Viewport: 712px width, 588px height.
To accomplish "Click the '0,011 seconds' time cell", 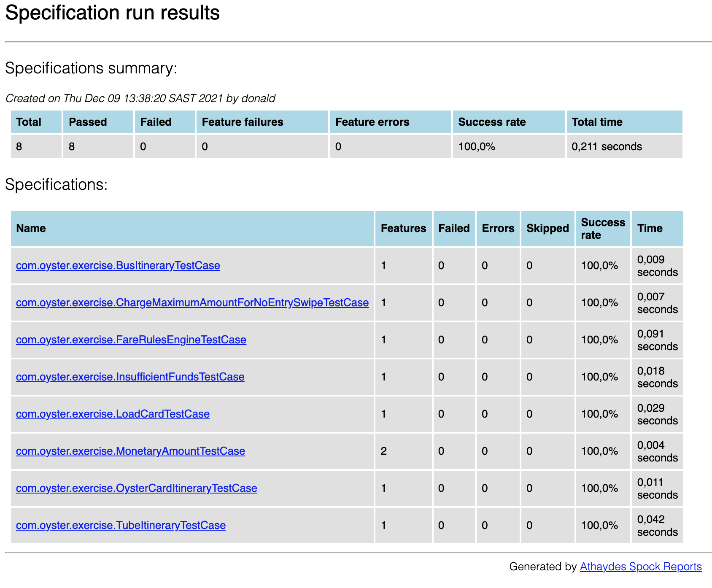I will click(658, 488).
